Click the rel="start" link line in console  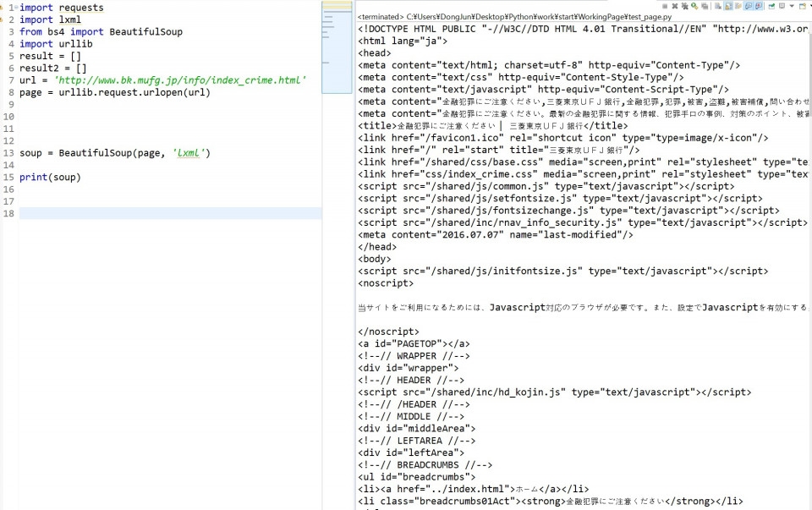[499, 151]
